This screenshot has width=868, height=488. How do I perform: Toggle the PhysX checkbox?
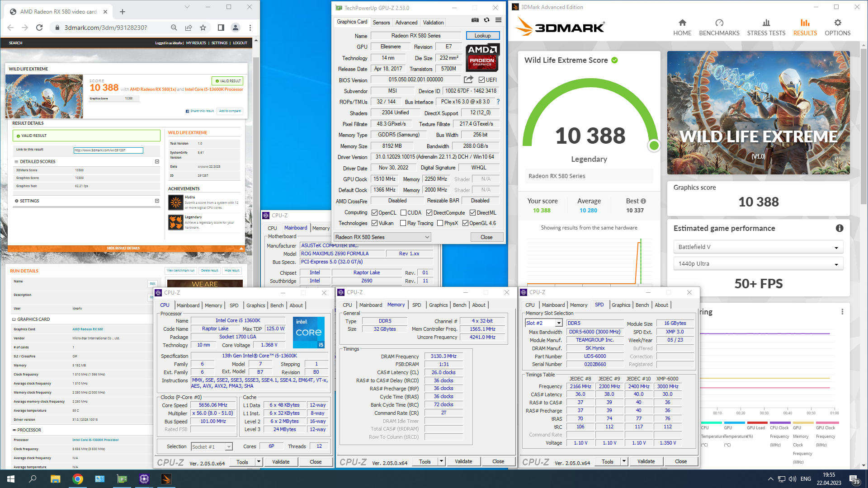click(x=440, y=223)
